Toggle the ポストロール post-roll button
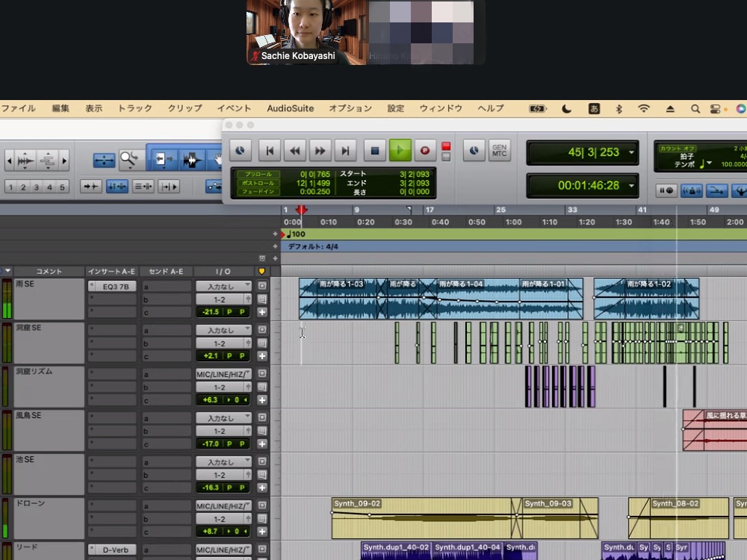 click(258, 183)
